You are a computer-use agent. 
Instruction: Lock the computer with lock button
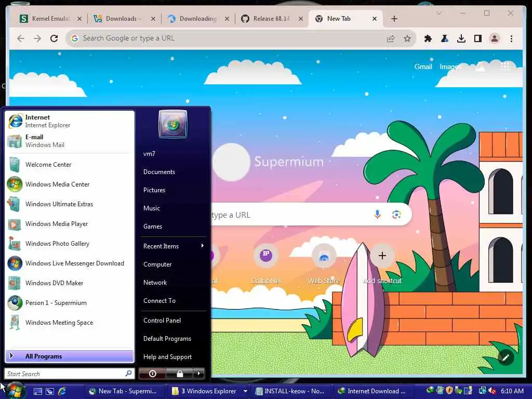179,374
